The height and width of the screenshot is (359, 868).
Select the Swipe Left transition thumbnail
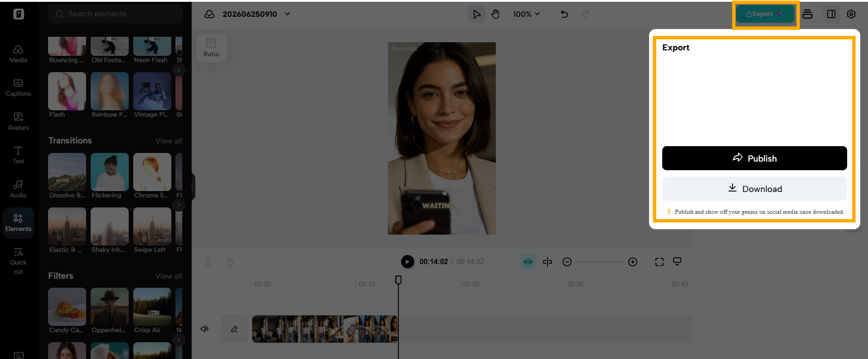152,226
